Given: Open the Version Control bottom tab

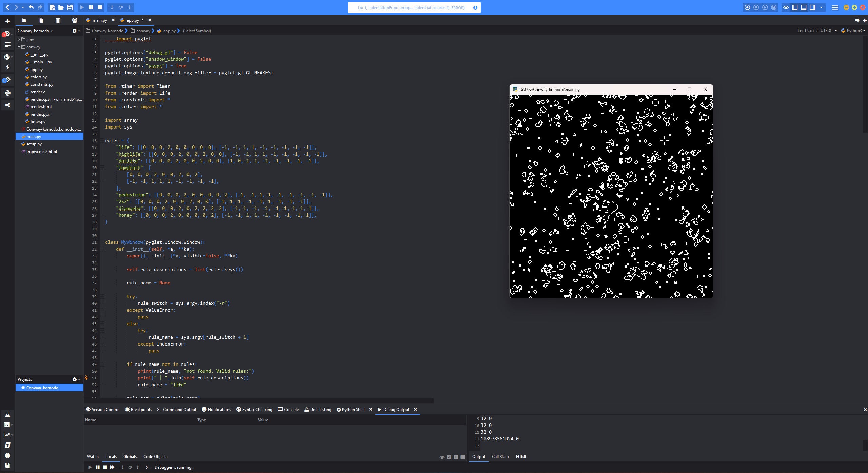Looking at the screenshot, I should [102, 410].
